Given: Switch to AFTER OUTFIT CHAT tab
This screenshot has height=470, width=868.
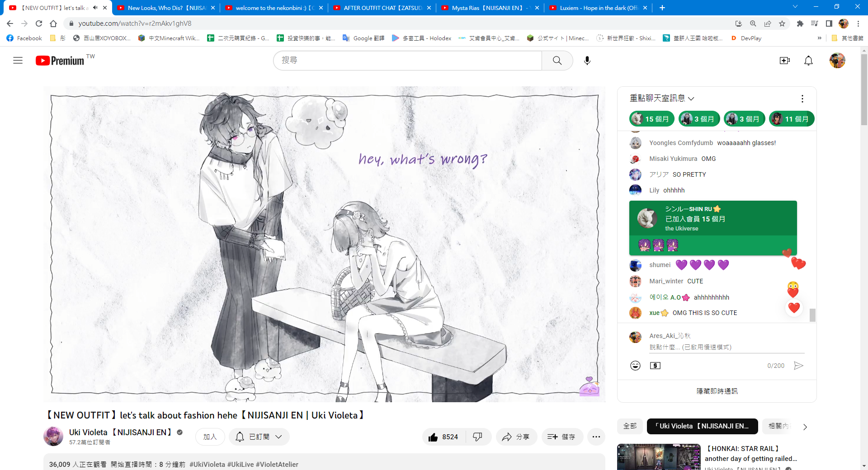Looking at the screenshot, I should (382, 8).
